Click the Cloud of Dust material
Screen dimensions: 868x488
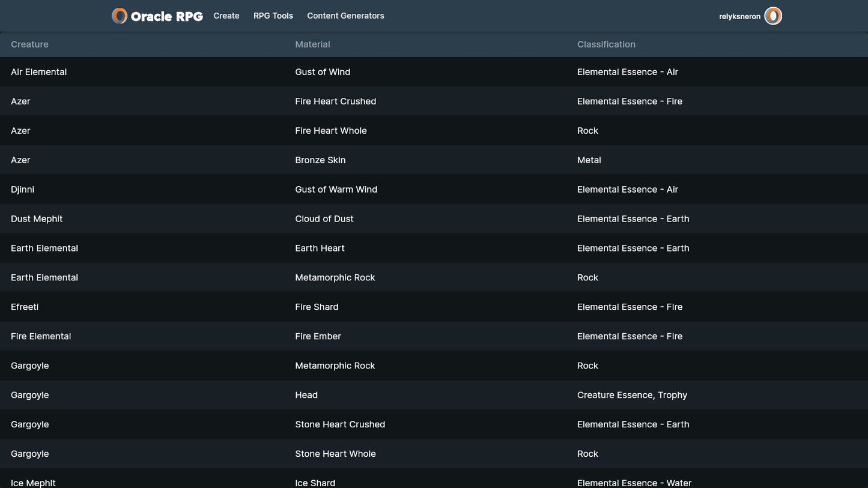[x=324, y=219]
